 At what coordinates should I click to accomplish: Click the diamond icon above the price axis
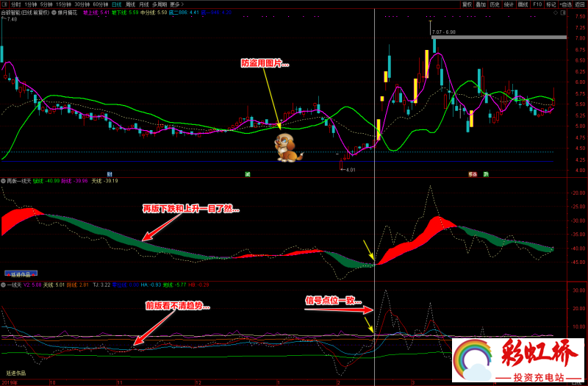556,12
